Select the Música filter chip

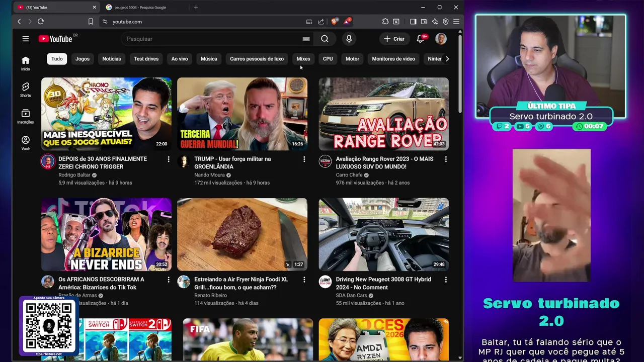[x=209, y=59]
